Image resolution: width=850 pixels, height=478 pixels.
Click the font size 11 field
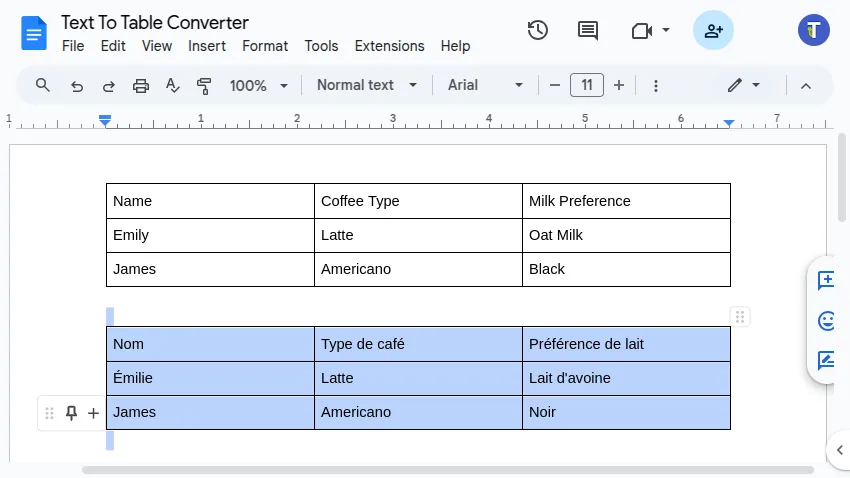587,85
